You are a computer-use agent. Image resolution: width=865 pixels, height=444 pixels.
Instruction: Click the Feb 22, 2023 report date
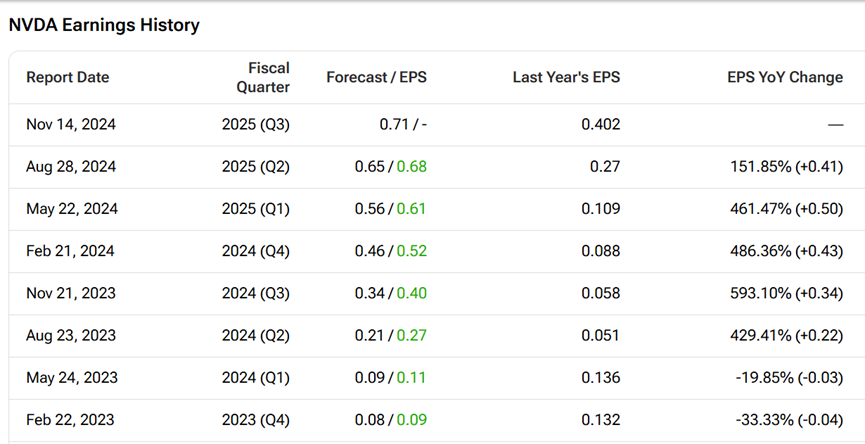click(70, 419)
